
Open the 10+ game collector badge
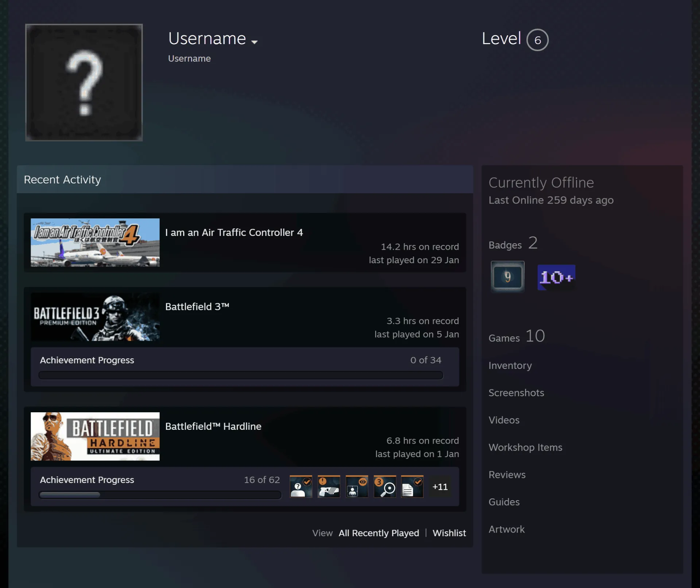pyautogui.click(x=556, y=277)
